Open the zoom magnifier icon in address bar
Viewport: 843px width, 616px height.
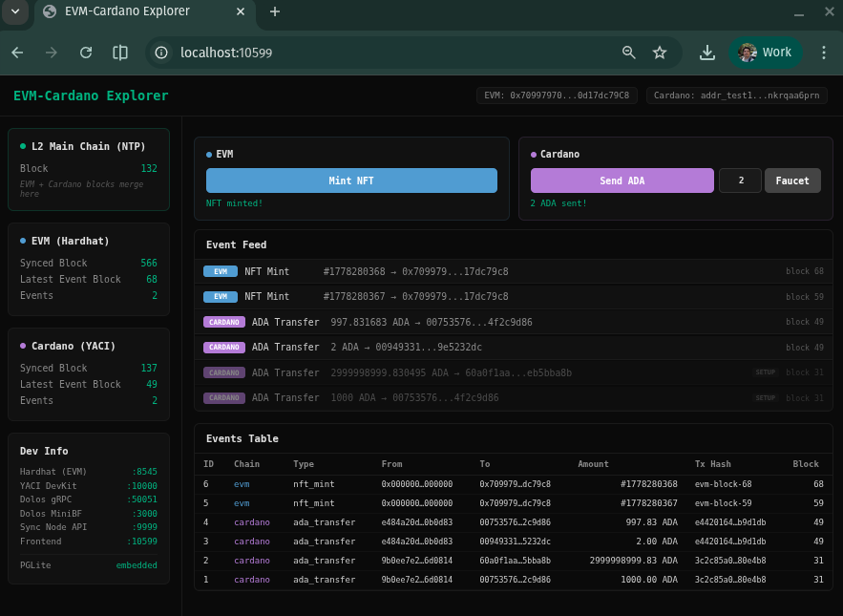coord(628,53)
